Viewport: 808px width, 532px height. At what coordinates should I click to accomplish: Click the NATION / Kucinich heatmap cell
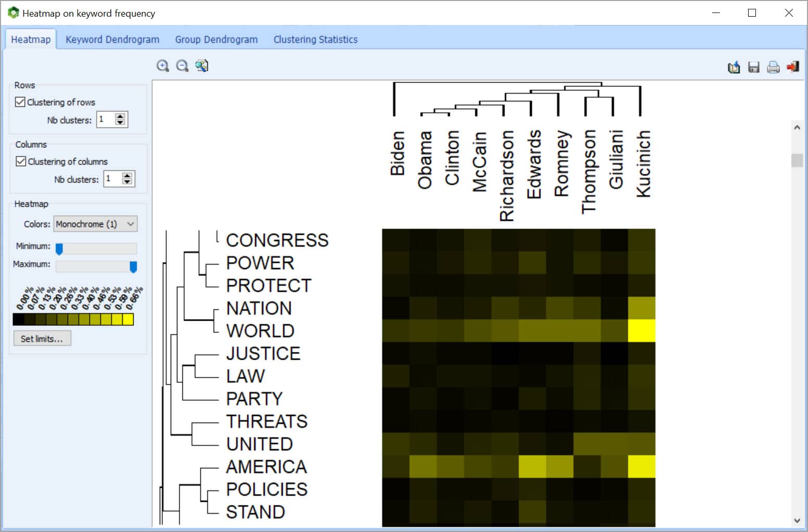[641, 308]
